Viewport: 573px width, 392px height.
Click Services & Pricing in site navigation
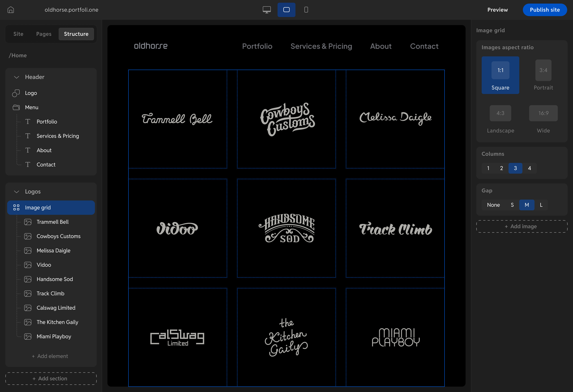pyautogui.click(x=321, y=46)
